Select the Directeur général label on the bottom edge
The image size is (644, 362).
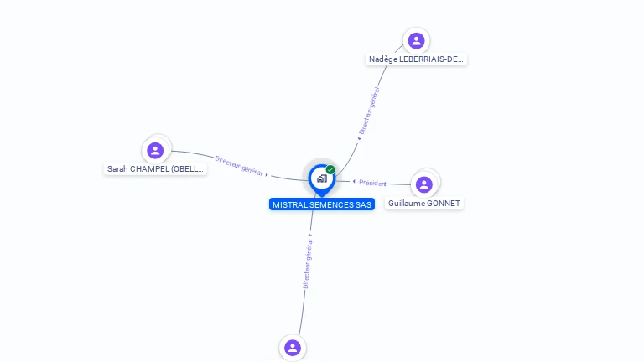308,264
